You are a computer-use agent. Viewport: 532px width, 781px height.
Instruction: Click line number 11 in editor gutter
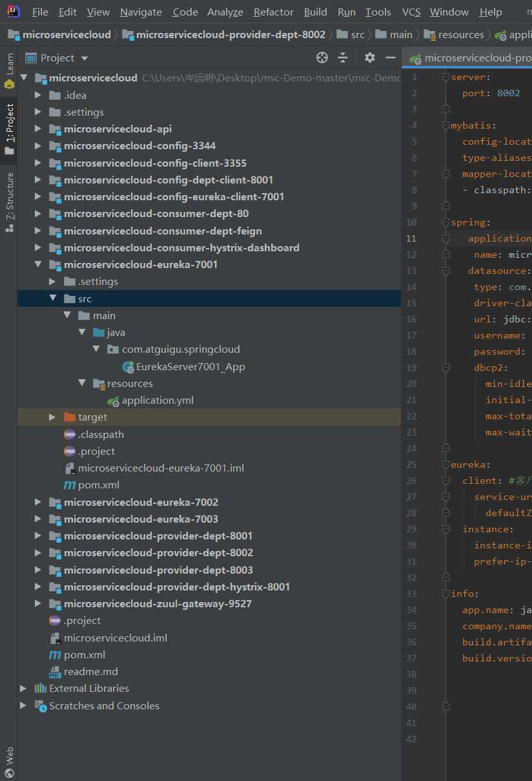(x=411, y=238)
